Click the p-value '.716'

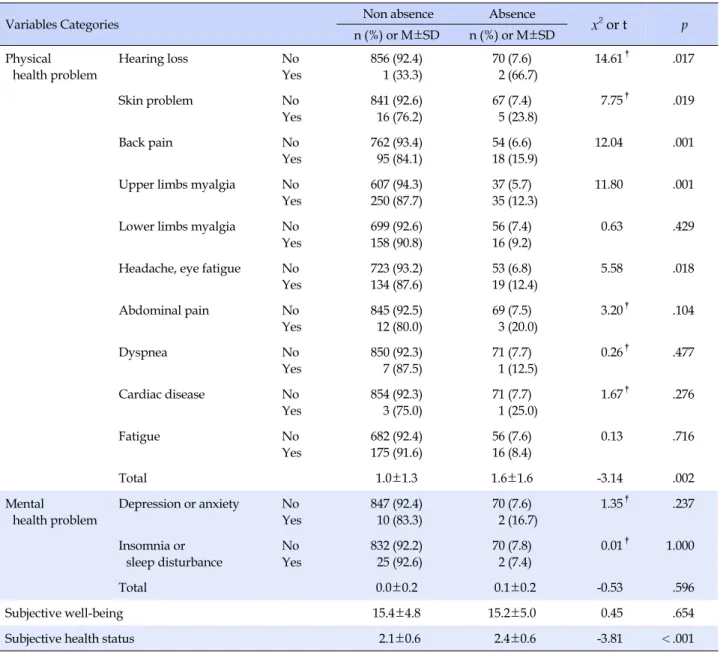coord(683,436)
